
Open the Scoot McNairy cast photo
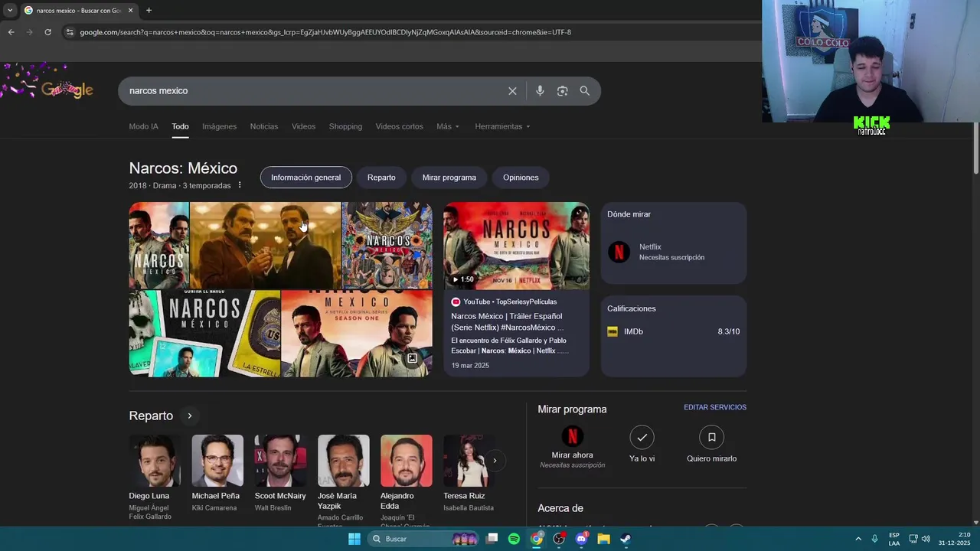point(280,461)
